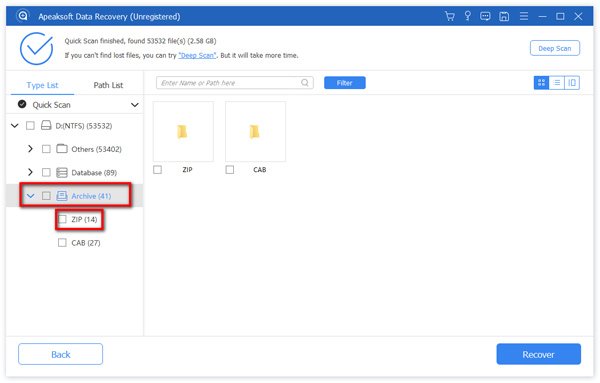This screenshot has height=383, width=600.
Task: Click the Database type icon
Action: [x=62, y=173]
